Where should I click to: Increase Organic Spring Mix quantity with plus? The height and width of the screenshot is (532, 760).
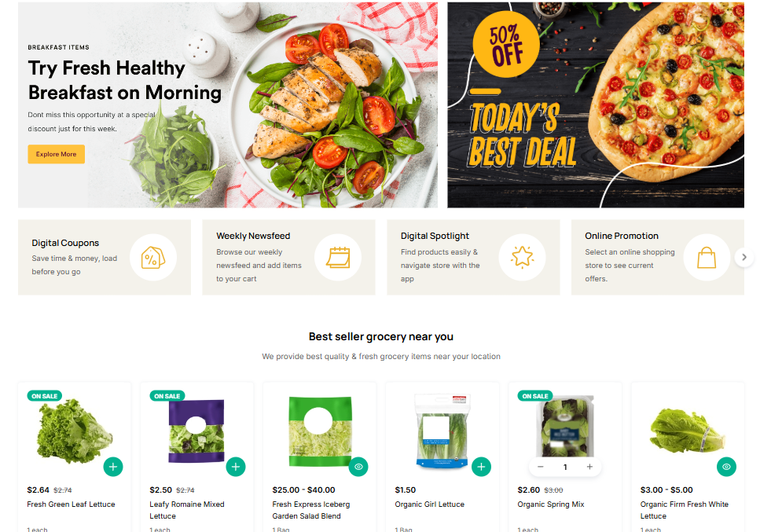589,467
